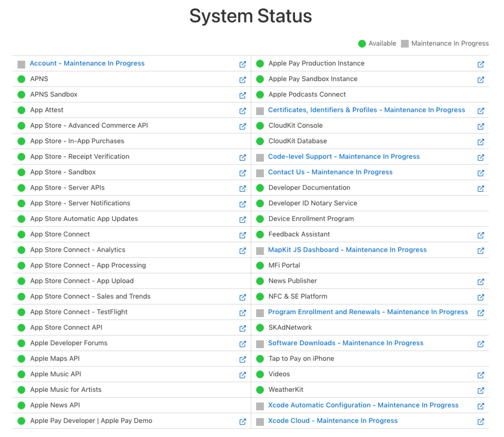Click Certificates, Identifiers & Profiles maintenance link
Viewport: 504px width, 437px height.
click(366, 110)
